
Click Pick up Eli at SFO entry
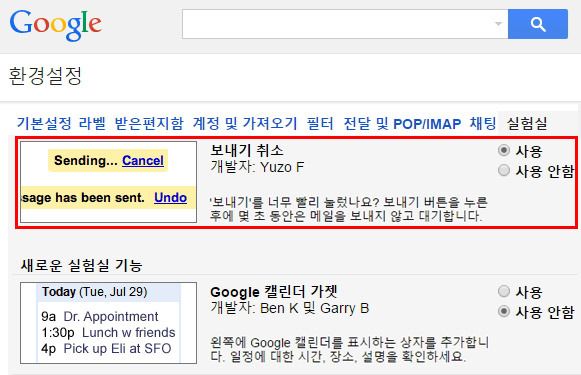(x=117, y=348)
